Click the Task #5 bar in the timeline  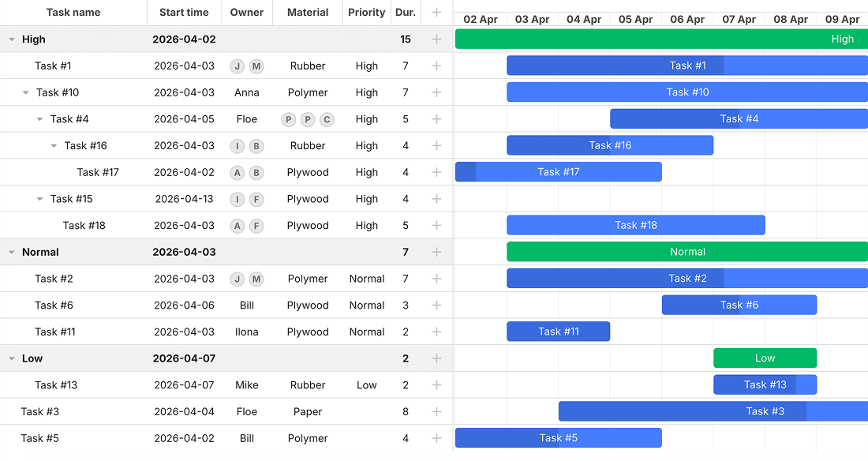[x=559, y=438]
